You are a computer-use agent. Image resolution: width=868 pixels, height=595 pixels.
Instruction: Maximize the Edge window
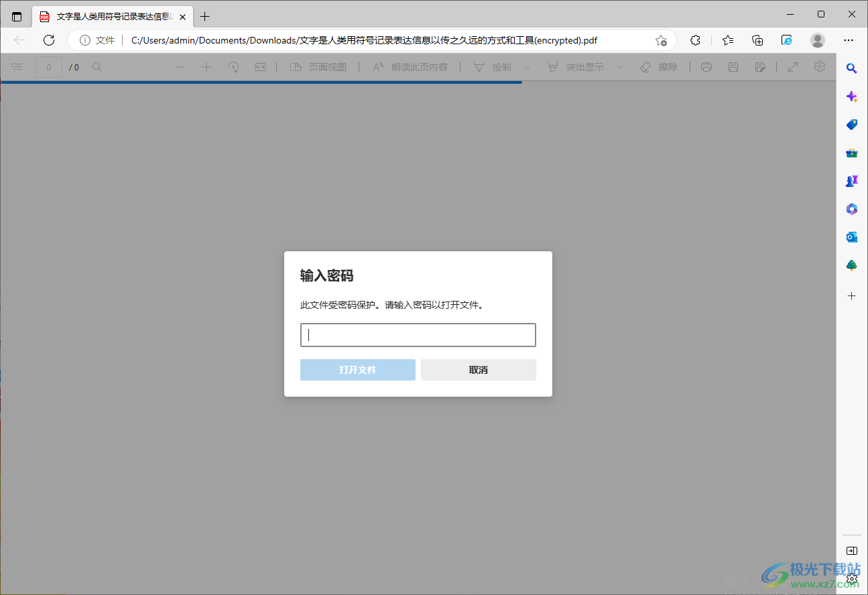tap(821, 14)
